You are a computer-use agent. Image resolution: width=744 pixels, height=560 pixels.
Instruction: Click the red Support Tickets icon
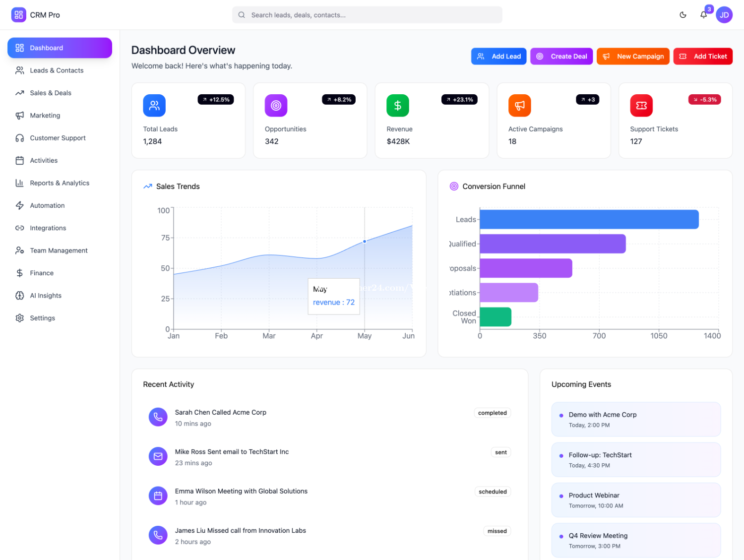(641, 106)
